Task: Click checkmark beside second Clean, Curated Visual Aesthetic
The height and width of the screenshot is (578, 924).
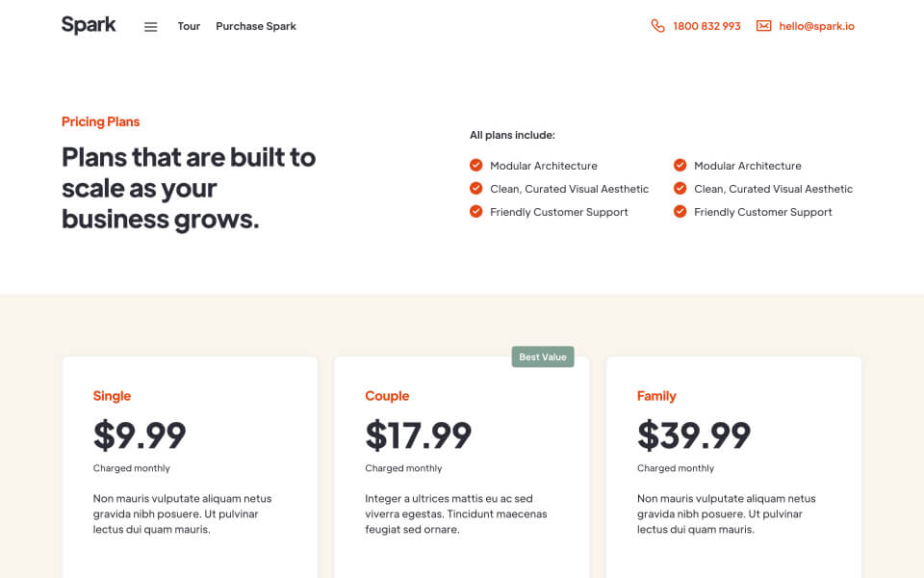Action: point(680,188)
